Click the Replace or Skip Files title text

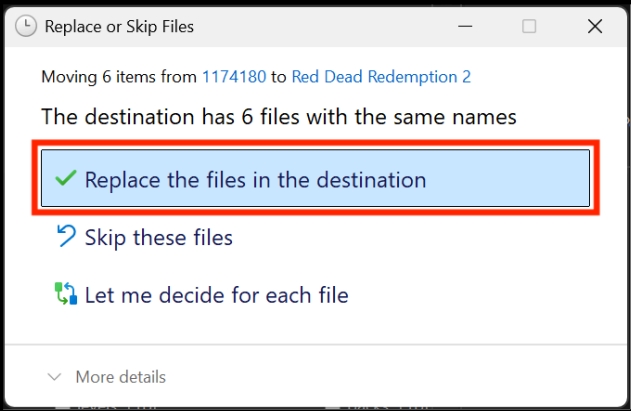(119, 27)
